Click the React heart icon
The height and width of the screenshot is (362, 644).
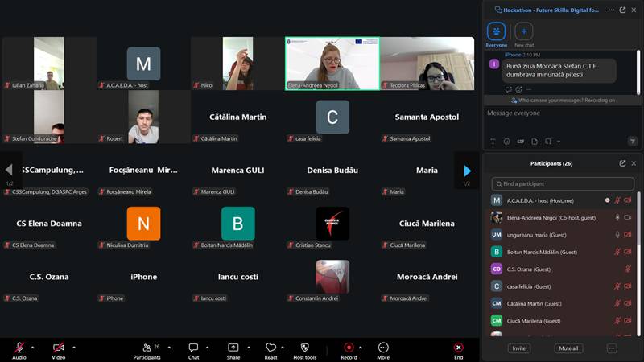coord(270,348)
